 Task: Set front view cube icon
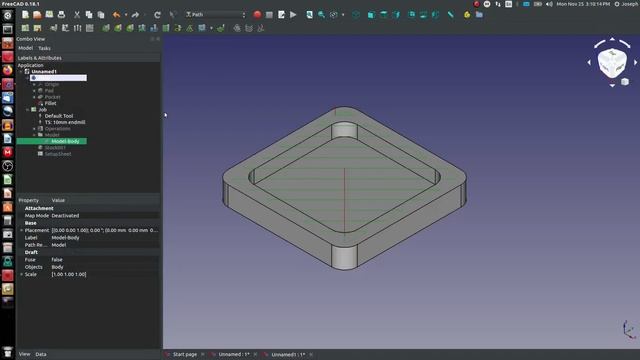click(371, 15)
